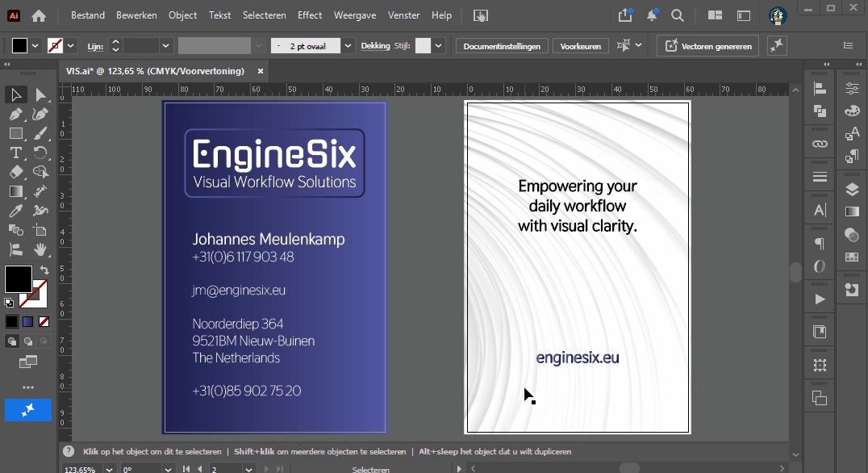Image resolution: width=868 pixels, height=473 pixels.
Task: Open the Effect menu
Action: click(310, 15)
